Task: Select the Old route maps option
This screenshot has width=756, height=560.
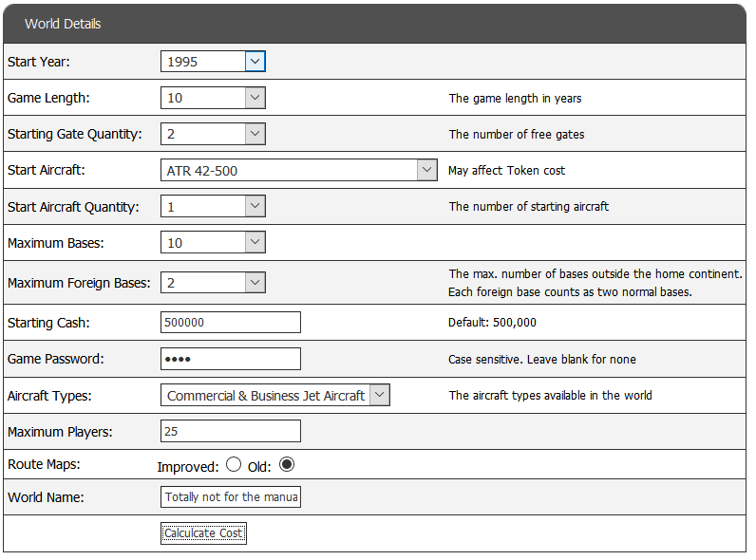Action: click(287, 464)
